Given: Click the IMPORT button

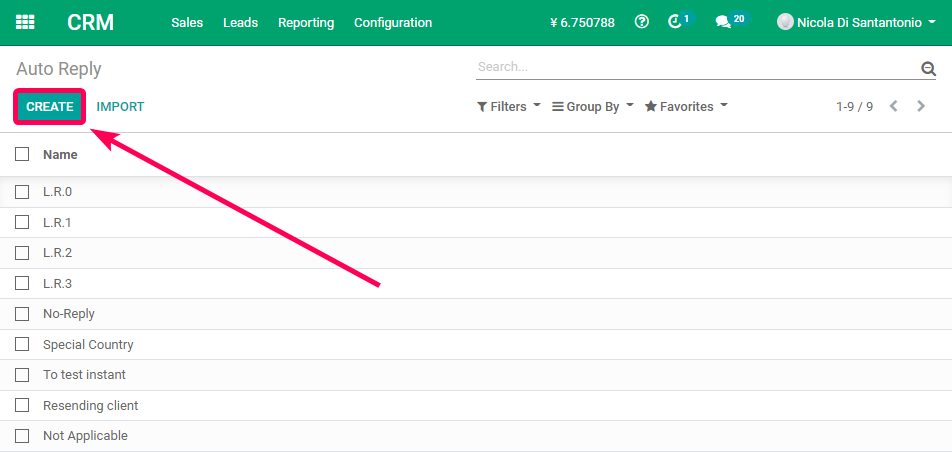Looking at the screenshot, I should click(x=120, y=106).
